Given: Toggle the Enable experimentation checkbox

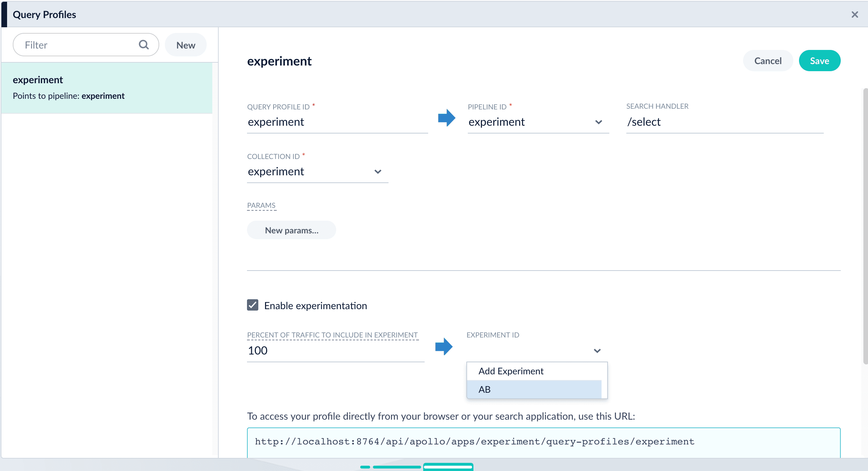Looking at the screenshot, I should click(253, 305).
